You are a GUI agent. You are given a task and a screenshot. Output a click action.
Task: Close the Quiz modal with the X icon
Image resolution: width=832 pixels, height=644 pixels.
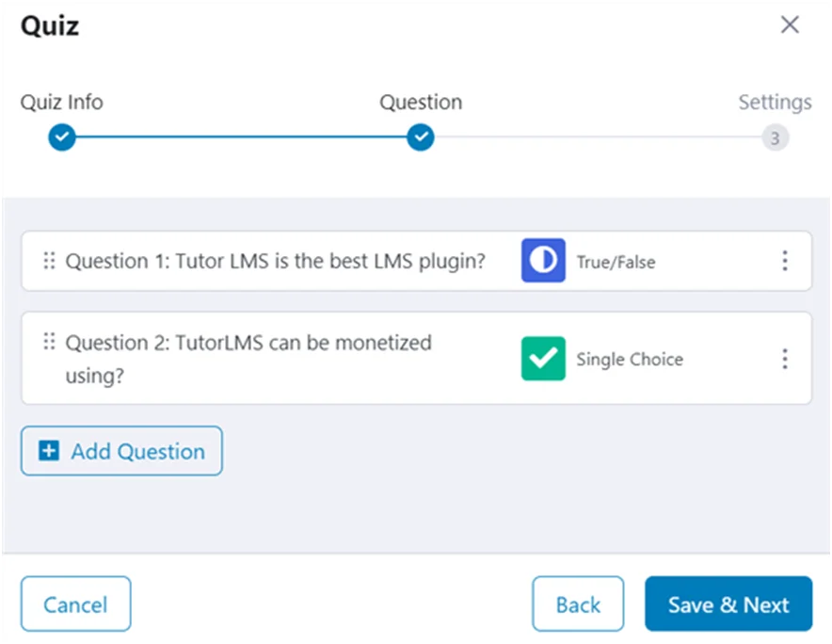(790, 24)
